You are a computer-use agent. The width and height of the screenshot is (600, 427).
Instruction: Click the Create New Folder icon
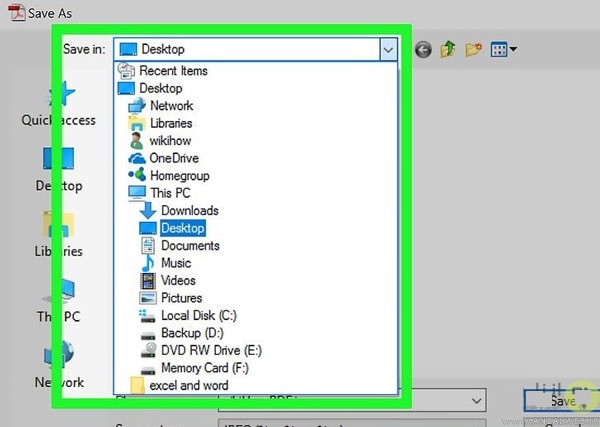(473, 49)
